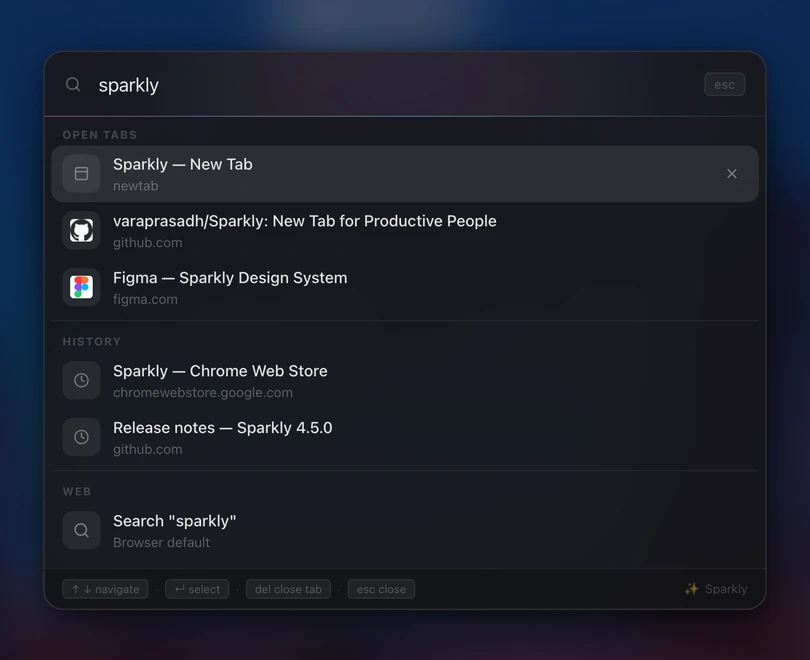
Task: Click clock icon for Chrome Web Store entry
Action: point(81,380)
